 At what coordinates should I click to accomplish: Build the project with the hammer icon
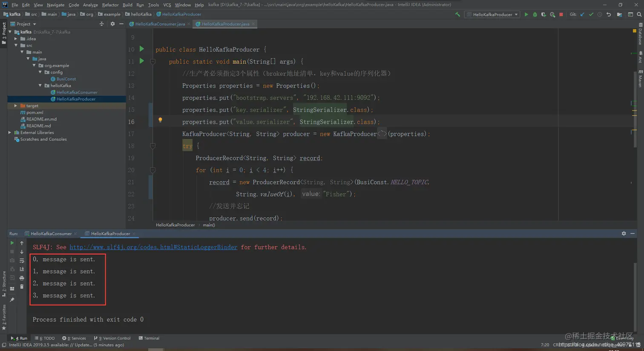coord(457,14)
